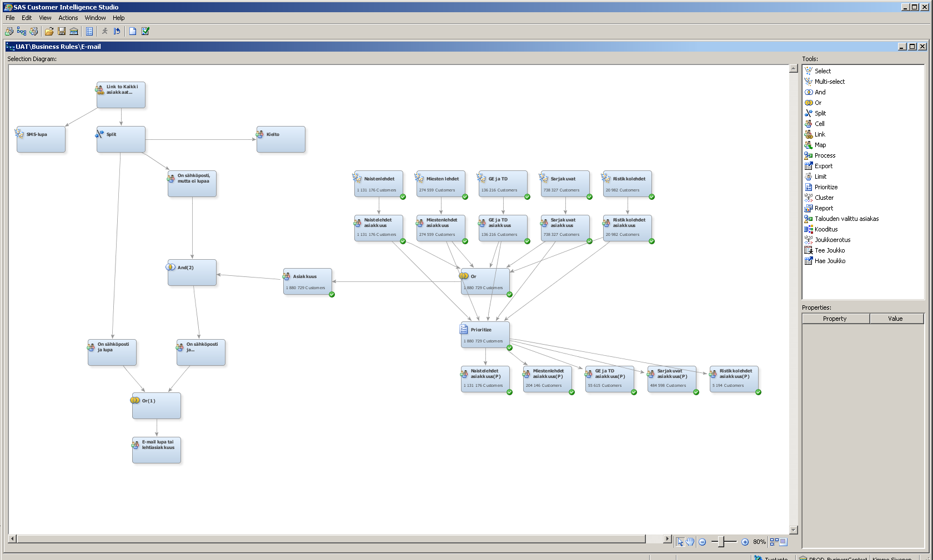Activate the hand pan mode

click(x=690, y=542)
